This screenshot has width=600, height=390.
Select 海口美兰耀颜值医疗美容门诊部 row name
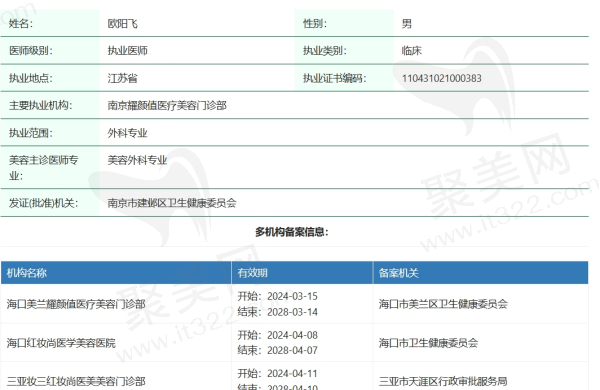click(x=76, y=304)
